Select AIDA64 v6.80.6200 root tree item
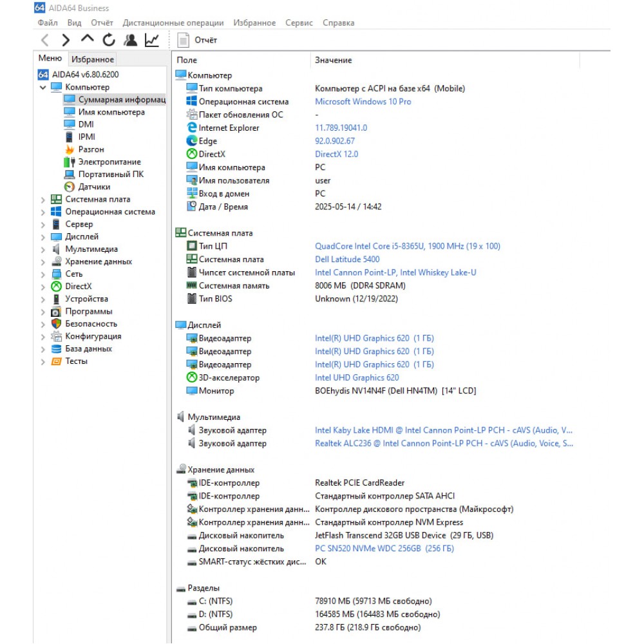This screenshot has height=644, width=644. click(79, 74)
